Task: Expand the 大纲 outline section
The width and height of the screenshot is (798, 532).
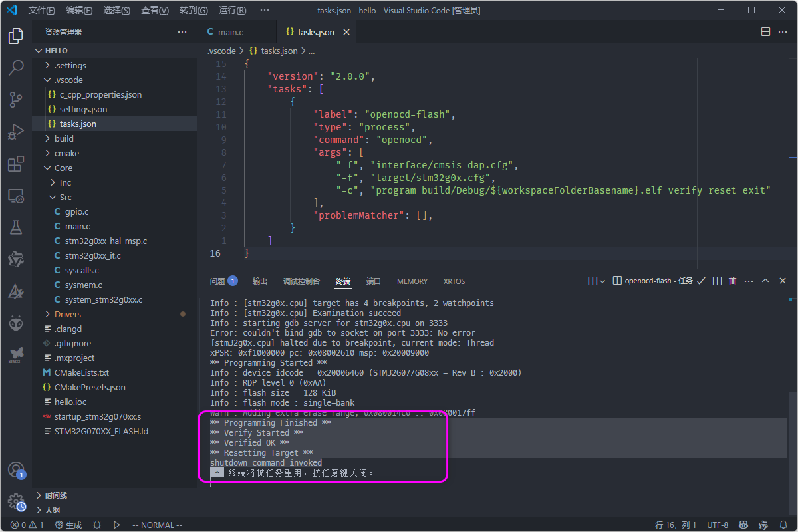Action: click(x=114, y=510)
